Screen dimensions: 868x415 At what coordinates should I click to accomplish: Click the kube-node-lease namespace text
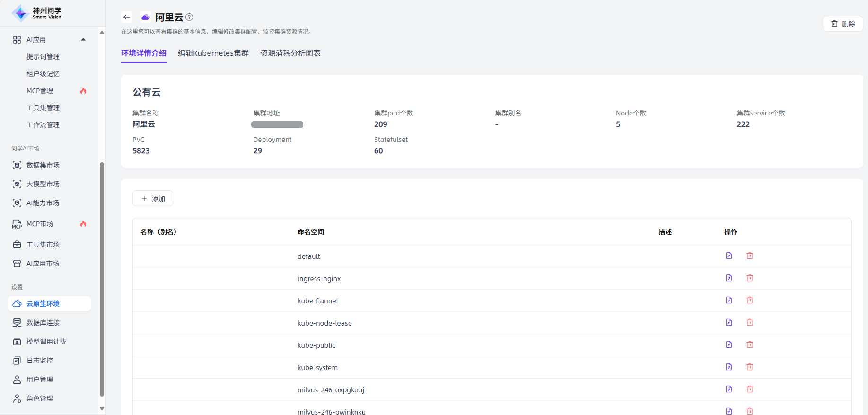point(324,323)
